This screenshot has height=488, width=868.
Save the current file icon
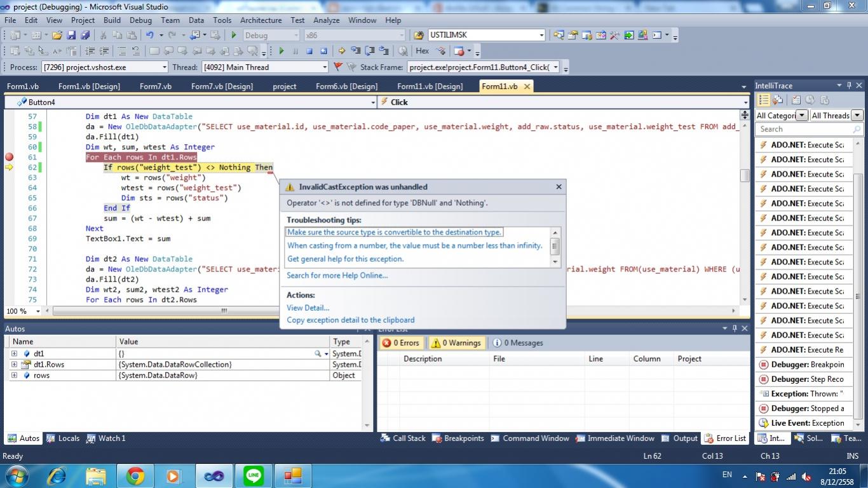click(x=71, y=35)
